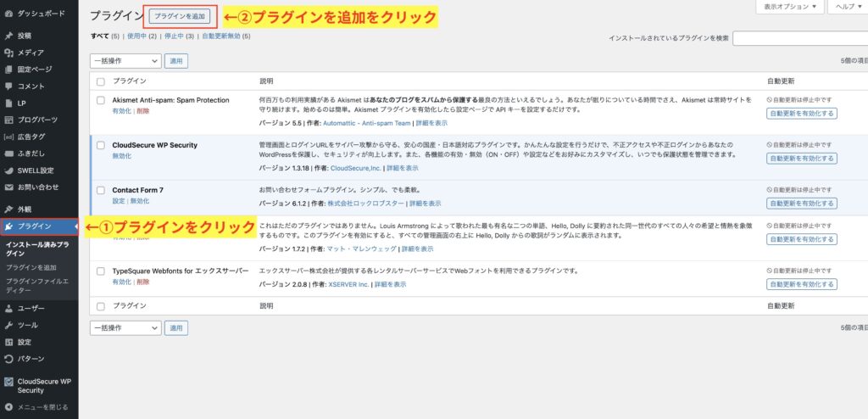Open 外観 appearance brush icon

click(x=8, y=209)
